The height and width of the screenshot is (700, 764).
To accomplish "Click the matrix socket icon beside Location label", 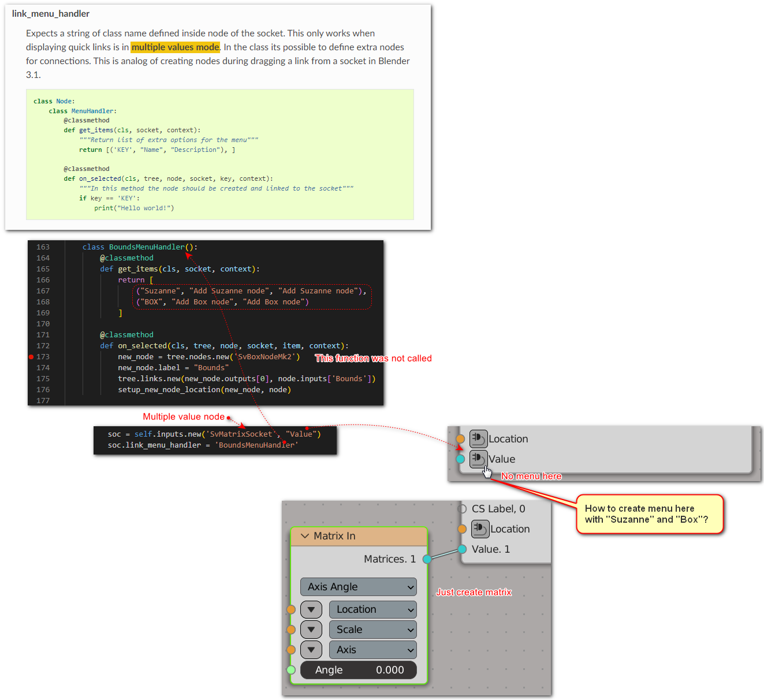I will [x=478, y=438].
